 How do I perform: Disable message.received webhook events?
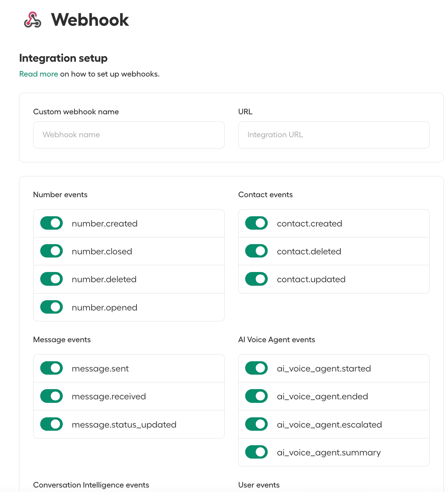[51, 396]
